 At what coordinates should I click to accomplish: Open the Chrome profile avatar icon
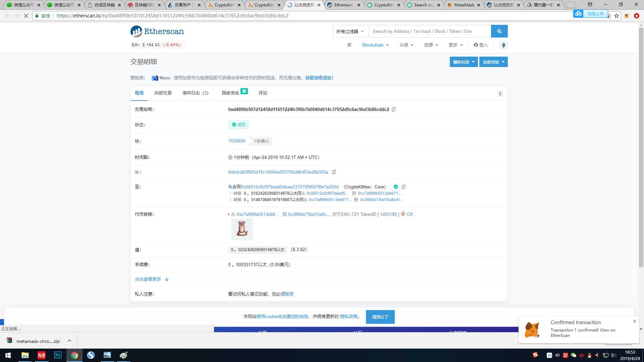pyautogui.click(x=590, y=4)
